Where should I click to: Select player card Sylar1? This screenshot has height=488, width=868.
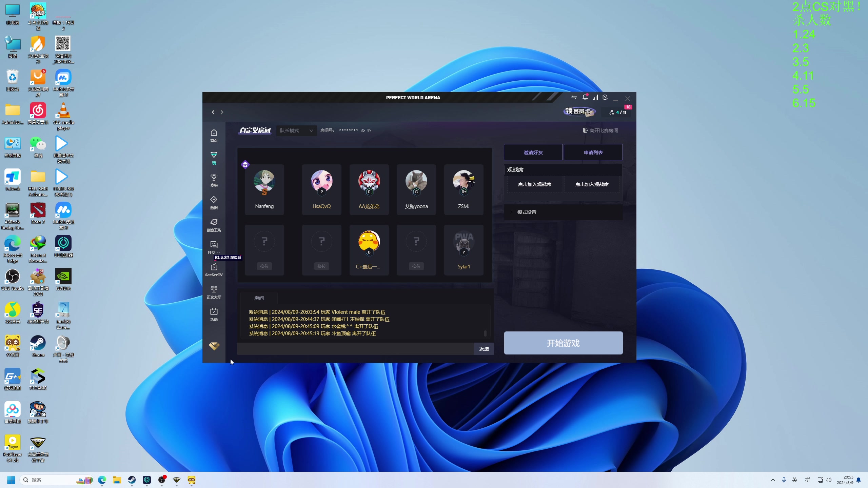(463, 250)
